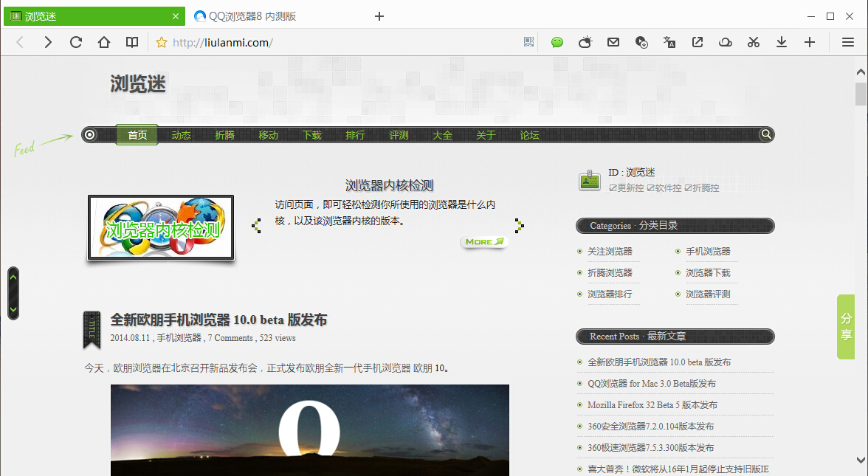This screenshot has width=868, height=476.
Task: Toggle the 更新控 checkbox
Action: tap(613, 188)
